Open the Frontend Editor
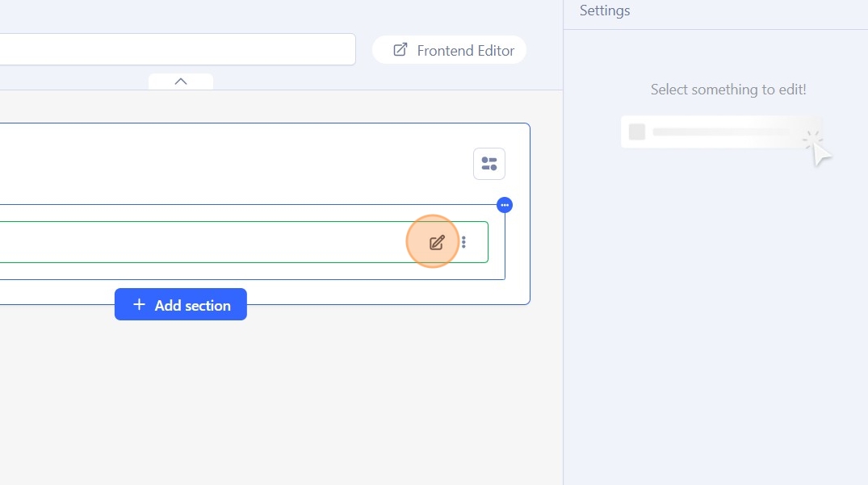This screenshot has width=868, height=485. [465, 50]
